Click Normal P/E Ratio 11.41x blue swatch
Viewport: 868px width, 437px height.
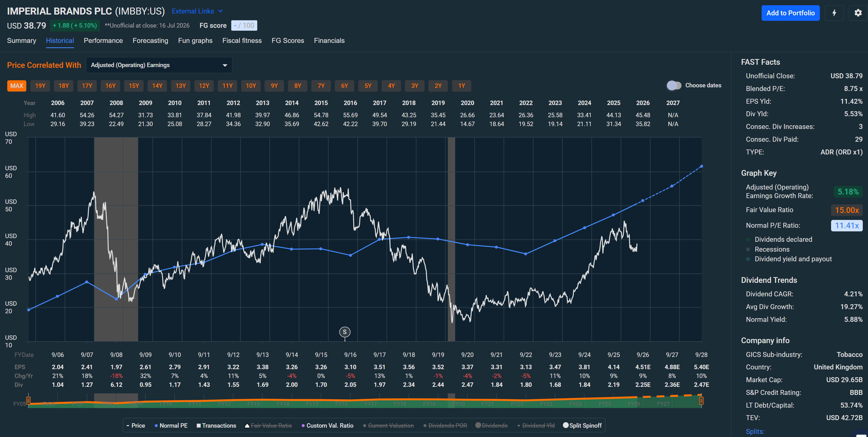click(x=846, y=226)
